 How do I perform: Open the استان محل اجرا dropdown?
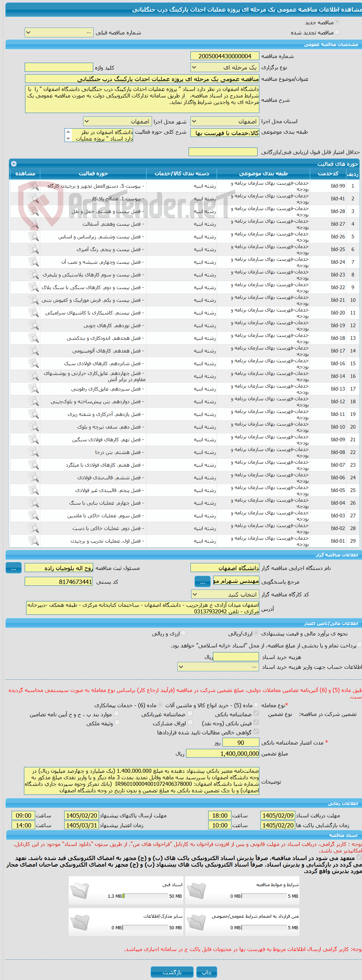(x=225, y=121)
